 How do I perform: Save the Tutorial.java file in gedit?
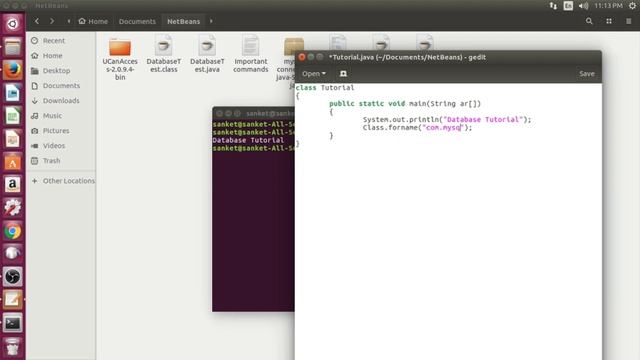click(x=587, y=74)
